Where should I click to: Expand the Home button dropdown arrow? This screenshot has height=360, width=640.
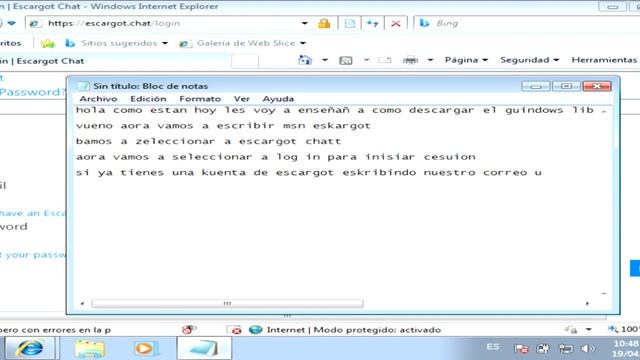pyautogui.click(x=324, y=60)
